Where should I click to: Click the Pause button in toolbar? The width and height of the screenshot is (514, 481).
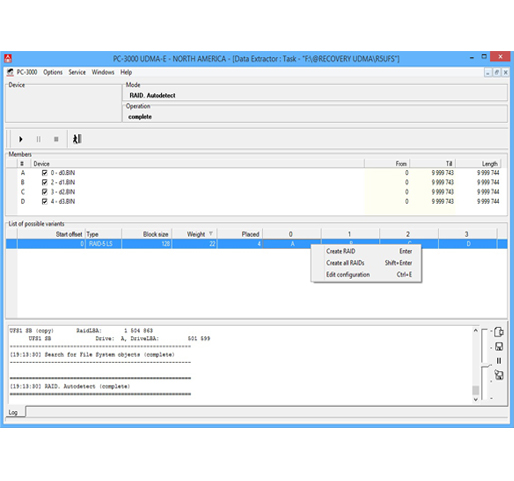(x=38, y=139)
